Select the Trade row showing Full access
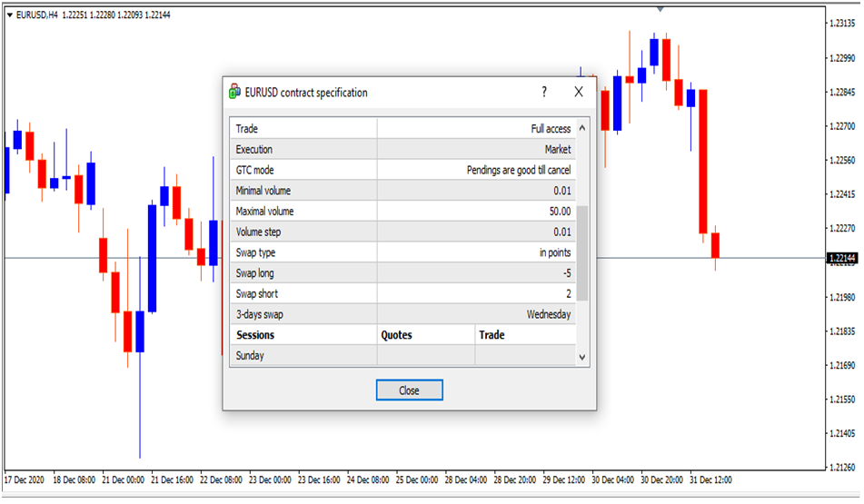864x504 pixels. coord(402,129)
